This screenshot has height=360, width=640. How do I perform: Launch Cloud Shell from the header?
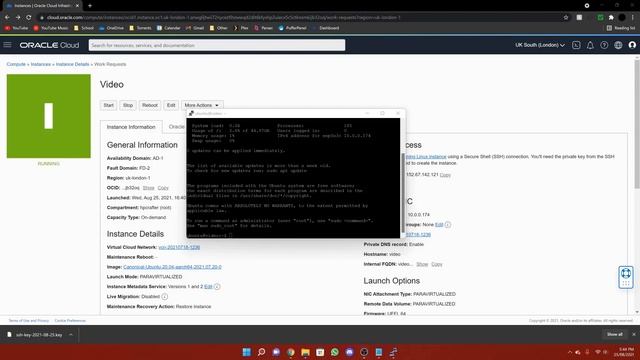tap(576, 45)
